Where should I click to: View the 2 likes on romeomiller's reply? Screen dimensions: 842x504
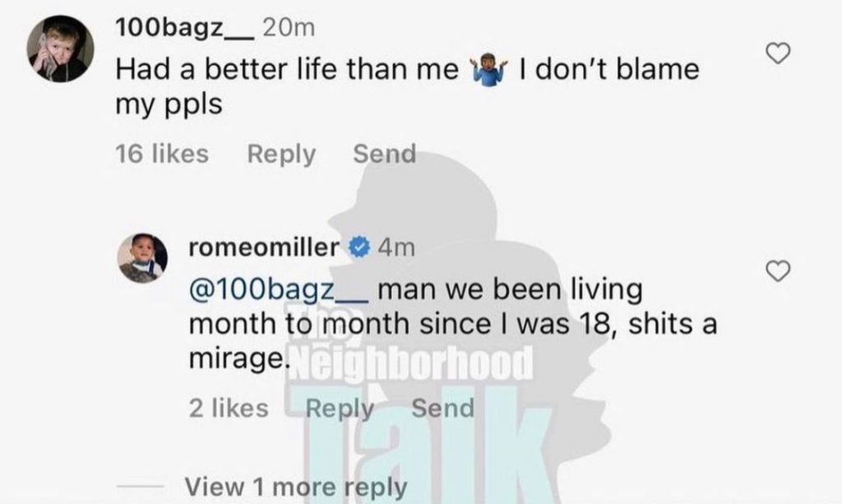pos(228,408)
